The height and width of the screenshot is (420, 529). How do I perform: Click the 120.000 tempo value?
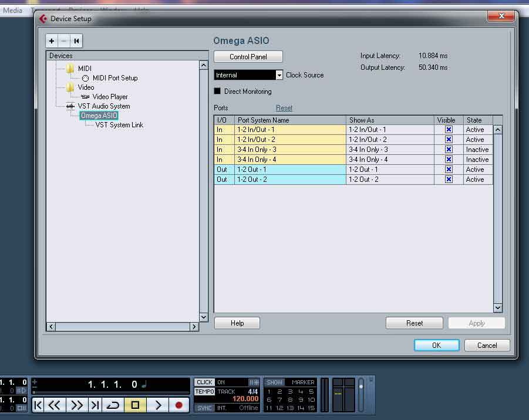coord(245,399)
